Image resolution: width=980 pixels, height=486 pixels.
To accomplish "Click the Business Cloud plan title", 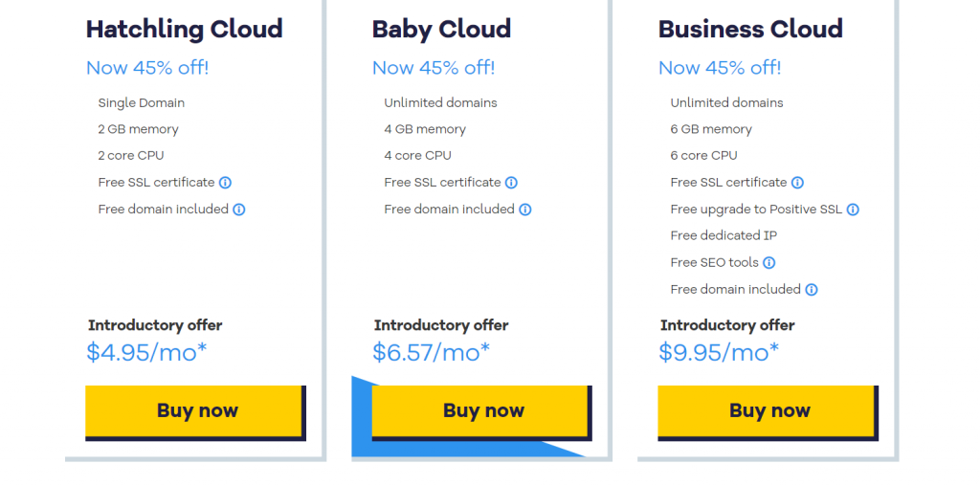I will pos(750,30).
